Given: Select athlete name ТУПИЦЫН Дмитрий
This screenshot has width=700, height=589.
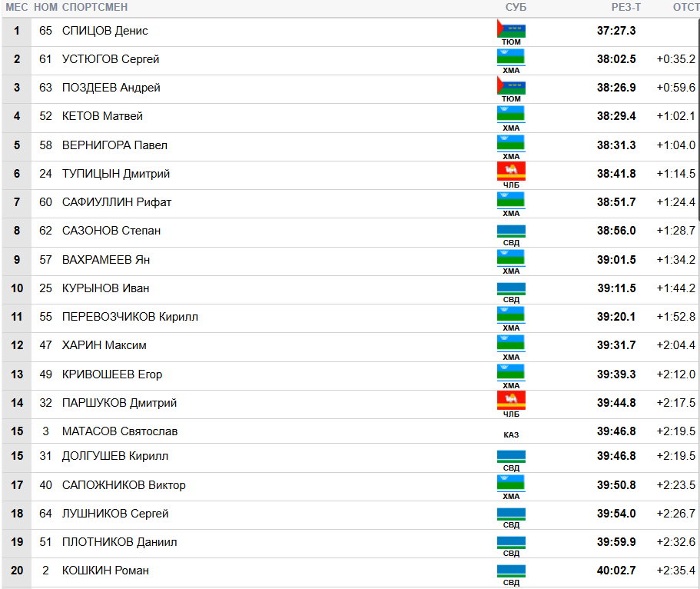Looking at the screenshot, I should click(116, 174).
